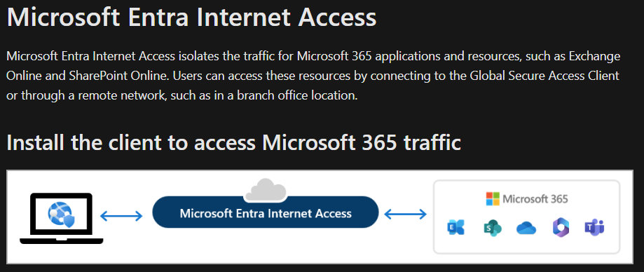Click the Microsoft 365 Copilot icon

(x=561, y=228)
